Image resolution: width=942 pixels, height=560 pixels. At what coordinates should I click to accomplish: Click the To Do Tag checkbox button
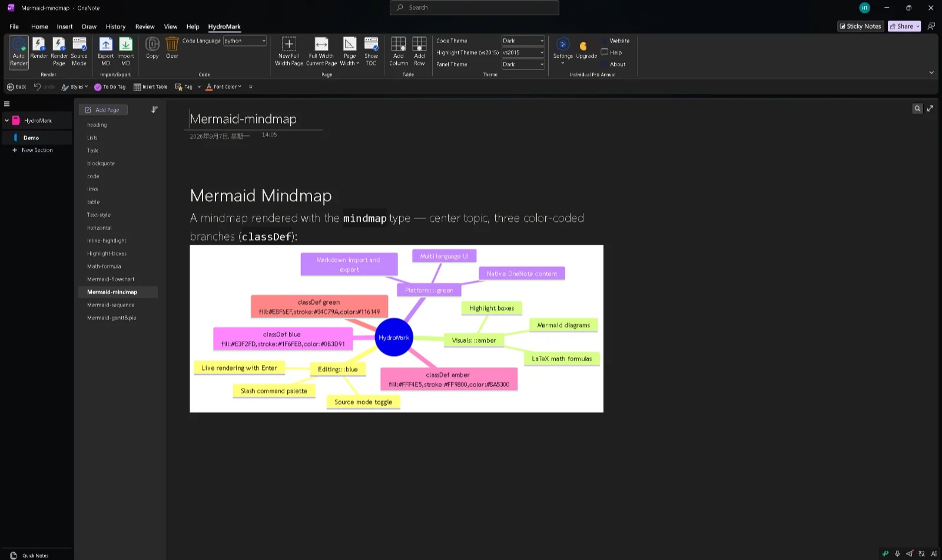point(110,86)
